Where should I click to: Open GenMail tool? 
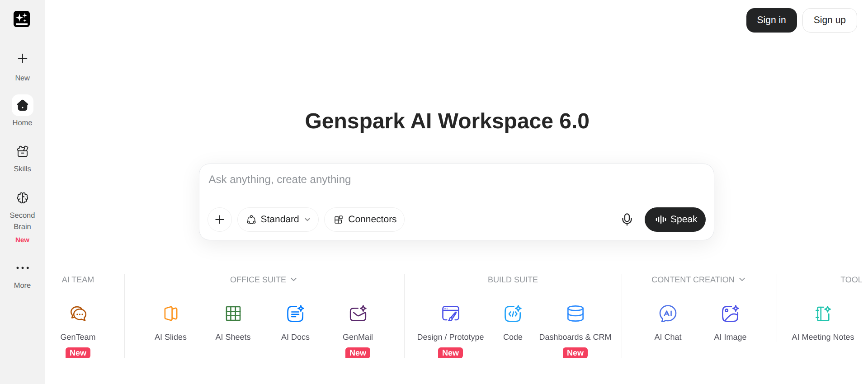point(358,323)
